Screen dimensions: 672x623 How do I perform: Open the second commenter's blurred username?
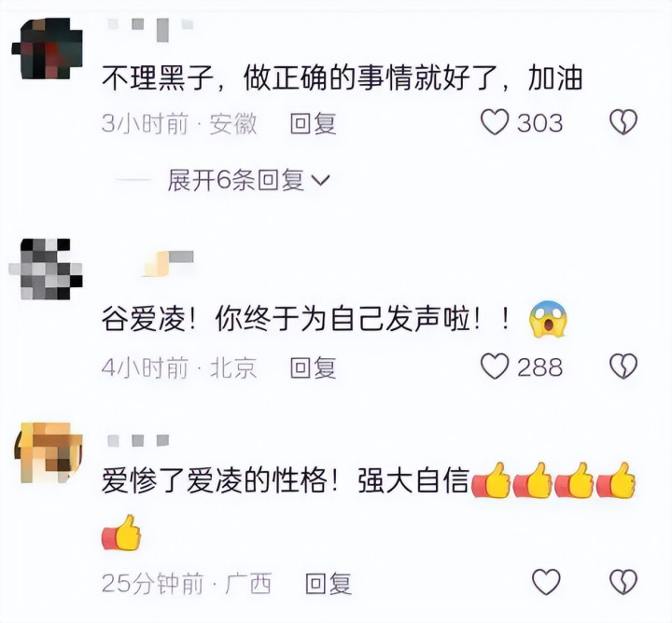(168, 263)
